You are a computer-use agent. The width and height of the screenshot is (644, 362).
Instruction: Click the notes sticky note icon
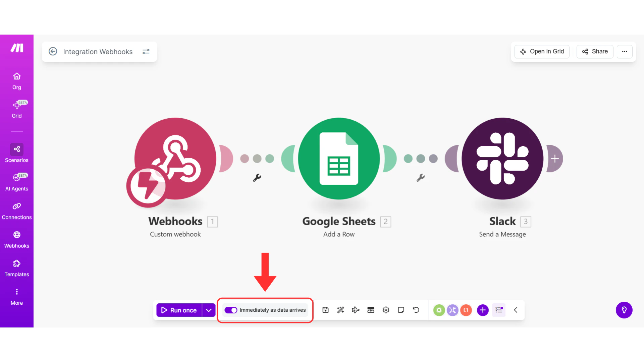tap(401, 310)
